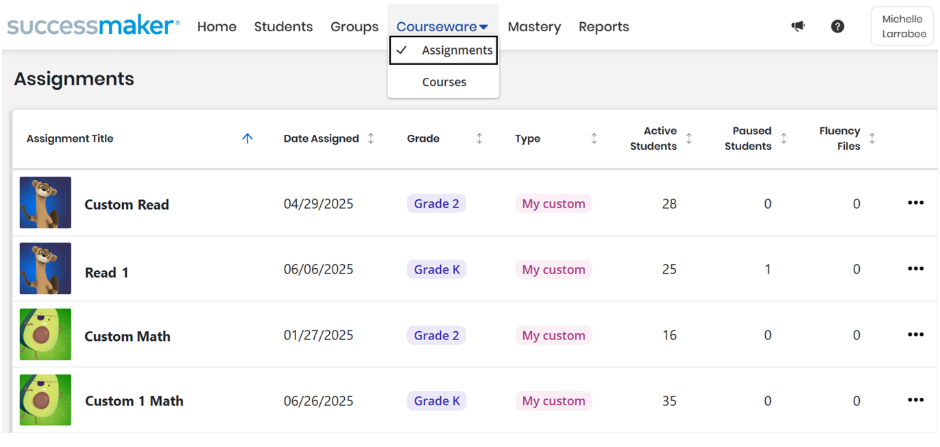This screenshot has width=940, height=447.
Task: Open more options for Custom Math
Action: pyautogui.click(x=915, y=335)
